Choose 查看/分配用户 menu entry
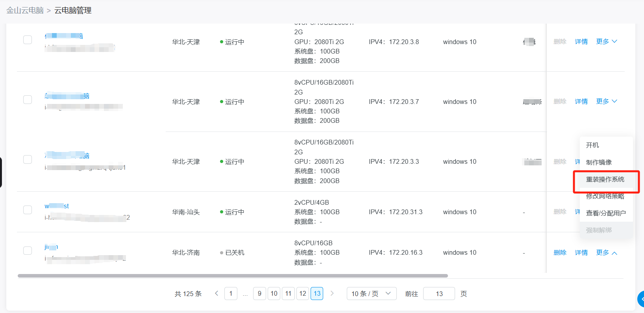Image resolution: width=644 pixels, height=313 pixels. tap(605, 213)
